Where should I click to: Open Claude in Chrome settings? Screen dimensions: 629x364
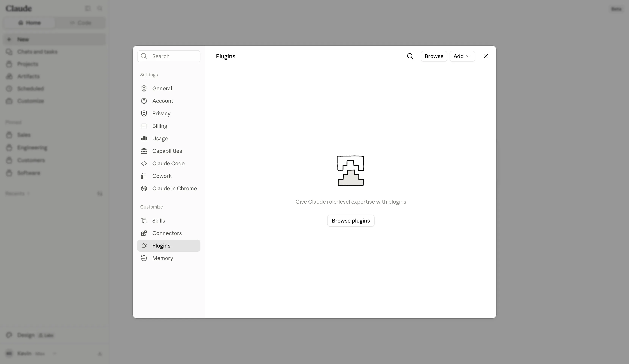[x=168, y=188]
